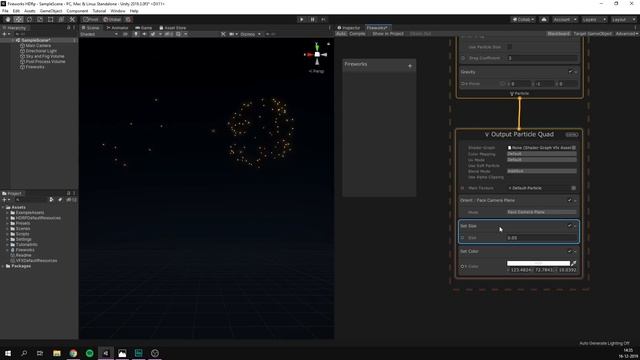The width and height of the screenshot is (640, 360).
Task: Click the scene component tools cross icon
Action: click(223, 34)
